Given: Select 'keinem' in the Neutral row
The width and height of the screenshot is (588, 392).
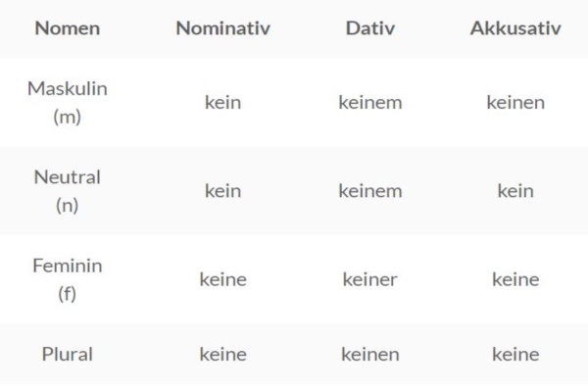Looking at the screenshot, I should point(369,191).
